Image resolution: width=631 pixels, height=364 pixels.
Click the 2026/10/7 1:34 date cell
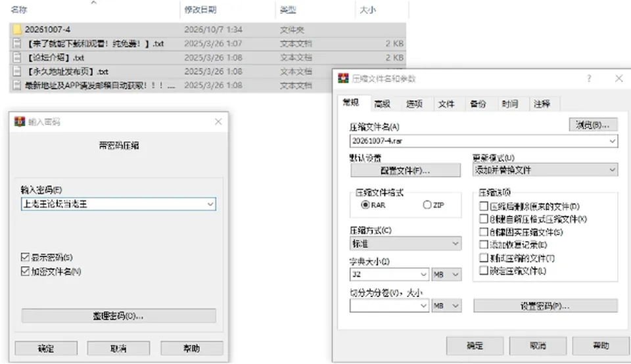coord(213,30)
